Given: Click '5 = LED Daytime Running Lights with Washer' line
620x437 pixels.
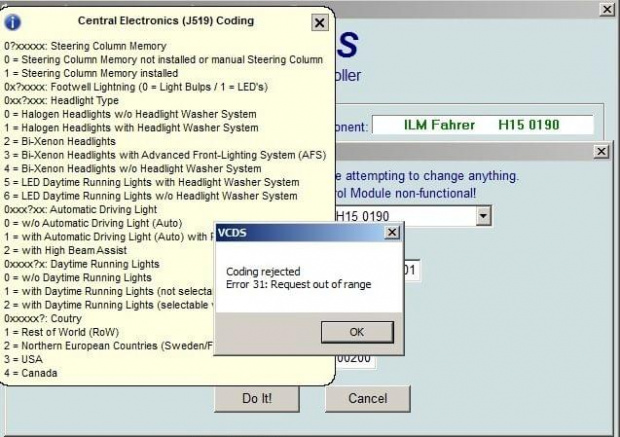Looking at the screenshot, I should pyautogui.click(x=151, y=182).
